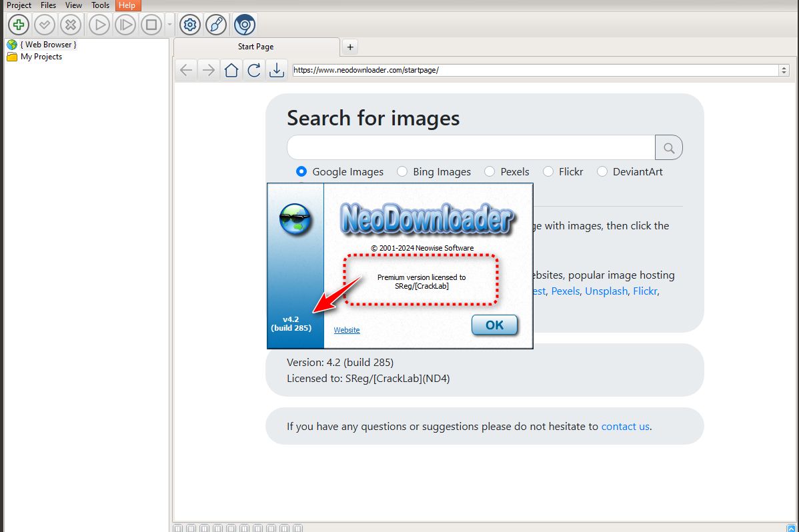Screen dimensions: 799x532
Task: Click "© 2001-2024 Neowise Software" text
Action: coord(422,248)
